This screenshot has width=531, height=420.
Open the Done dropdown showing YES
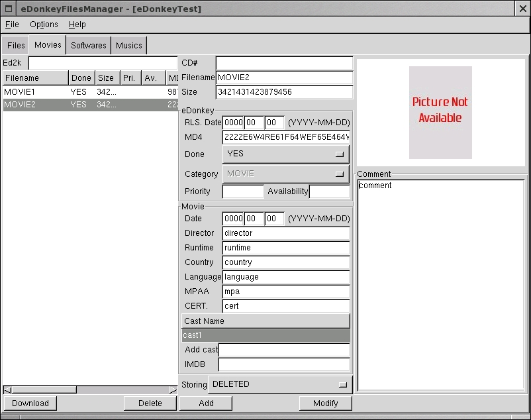(285, 154)
